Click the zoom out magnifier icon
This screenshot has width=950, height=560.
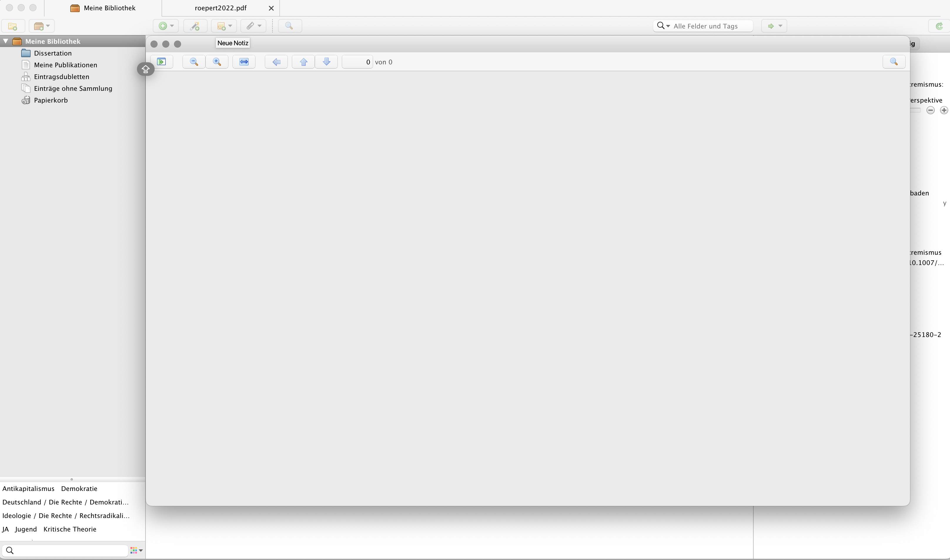(194, 62)
